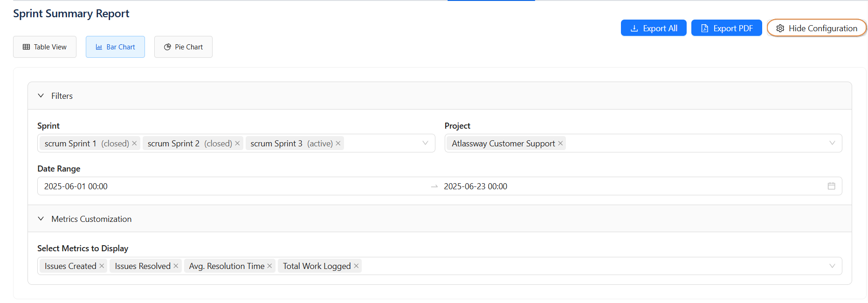Click Hide Configuration button
This screenshot has width=868, height=303.
tap(816, 28)
